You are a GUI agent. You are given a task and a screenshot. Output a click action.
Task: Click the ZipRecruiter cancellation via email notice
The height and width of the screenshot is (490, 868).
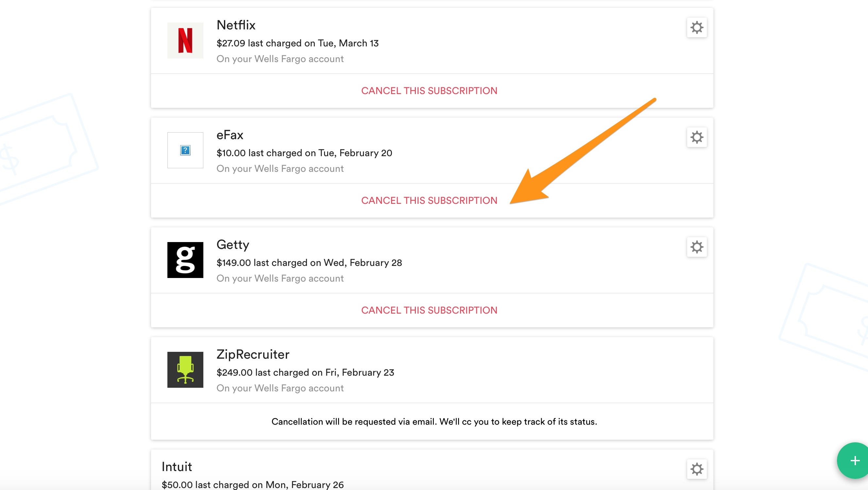pos(434,422)
